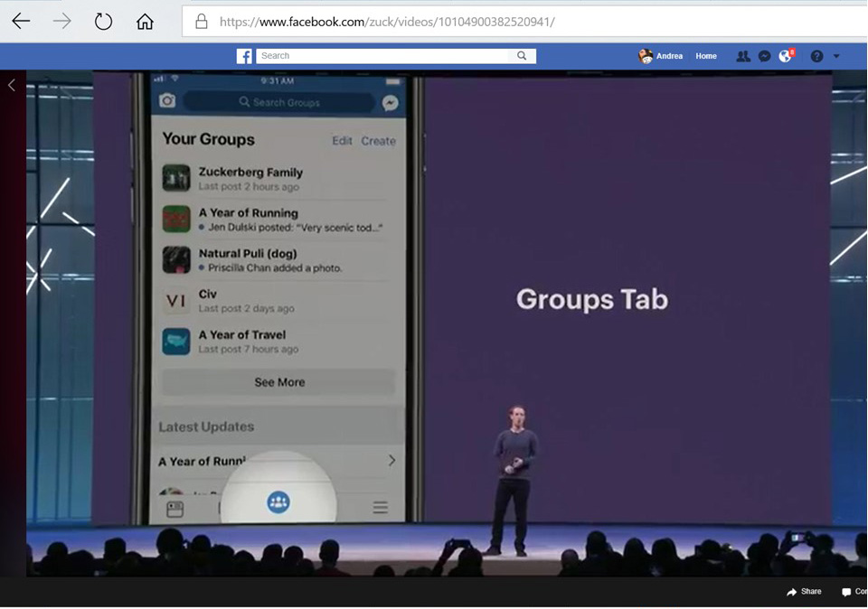Click the Comment button below video
The width and height of the screenshot is (868, 609).
click(x=853, y=592)
